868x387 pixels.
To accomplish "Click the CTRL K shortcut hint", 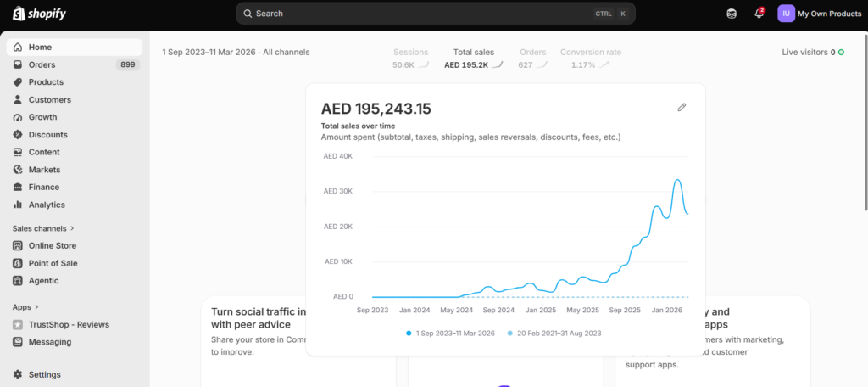I will (x=610, y=14).
